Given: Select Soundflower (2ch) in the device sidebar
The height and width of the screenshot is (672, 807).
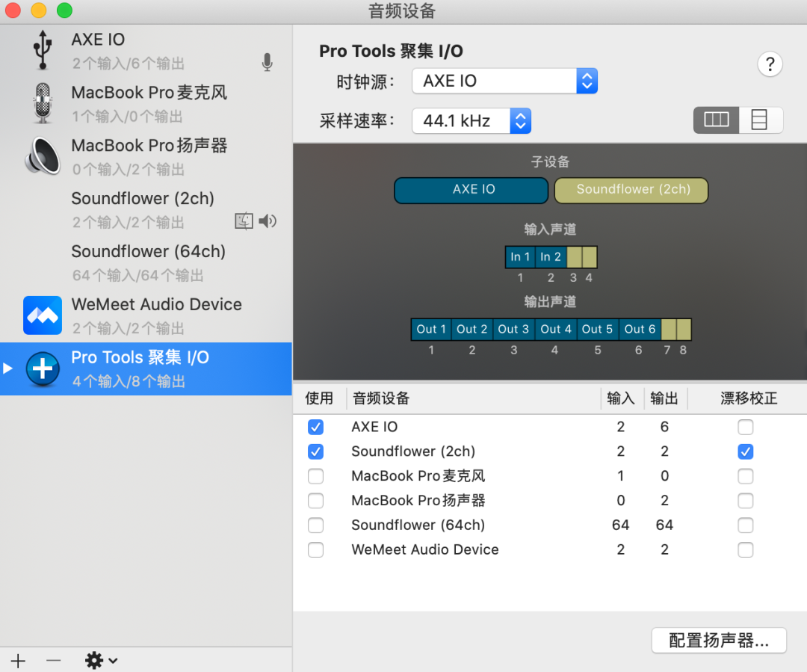Looking at the screenshot, I should pyautogui.click(x=146, y=209).
